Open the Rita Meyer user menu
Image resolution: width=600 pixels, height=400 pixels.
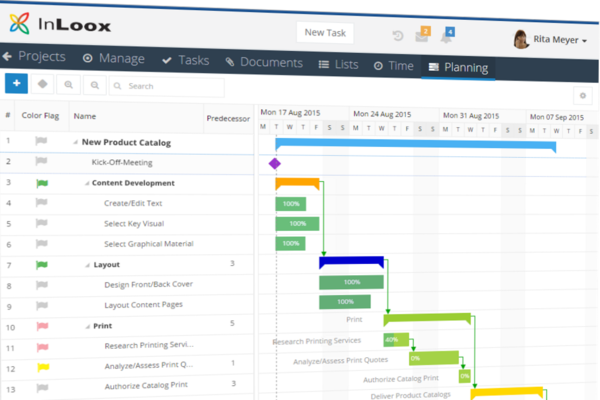point(559,40)
